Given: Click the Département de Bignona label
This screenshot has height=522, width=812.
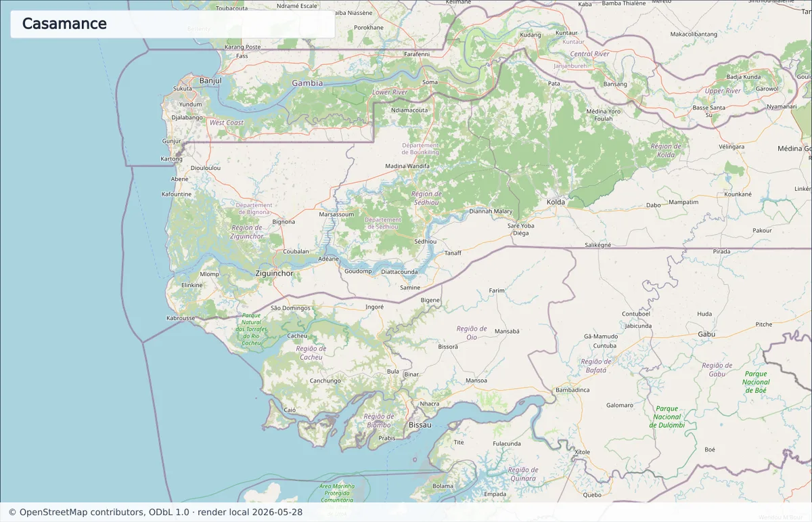Looking at the screenshot, I should click(x=254, y=209).
